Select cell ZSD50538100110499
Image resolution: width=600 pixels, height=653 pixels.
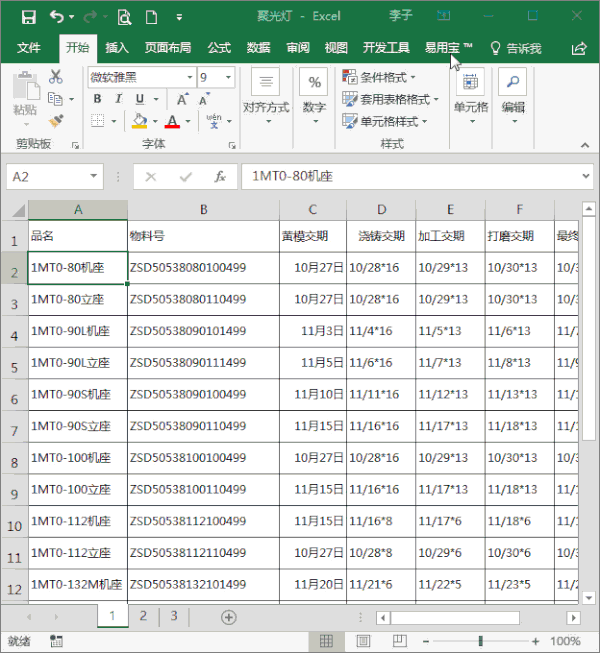(x=204, y=490)
